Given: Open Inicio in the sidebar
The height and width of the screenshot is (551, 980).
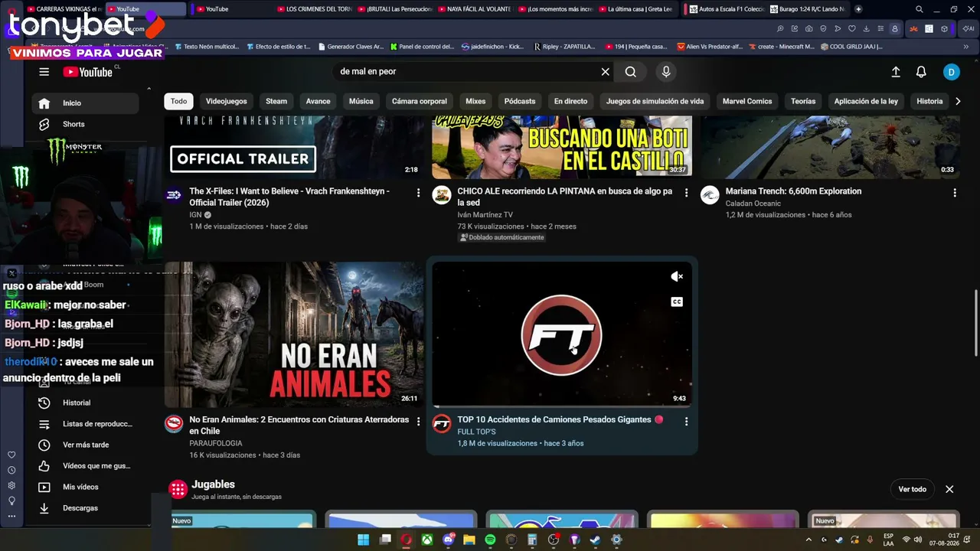Looking at the screenshot, I should pyautogui.click(x=86, y=103).
